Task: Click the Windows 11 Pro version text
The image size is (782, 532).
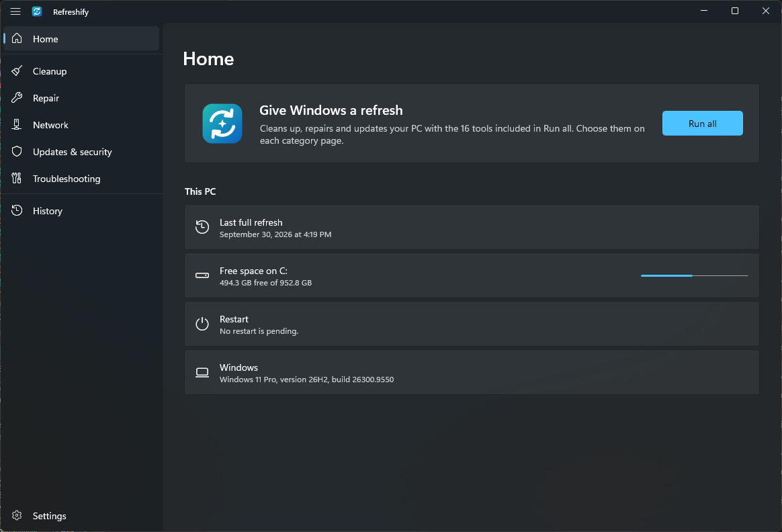Action: pyautogui.click(x=307, y=380)
